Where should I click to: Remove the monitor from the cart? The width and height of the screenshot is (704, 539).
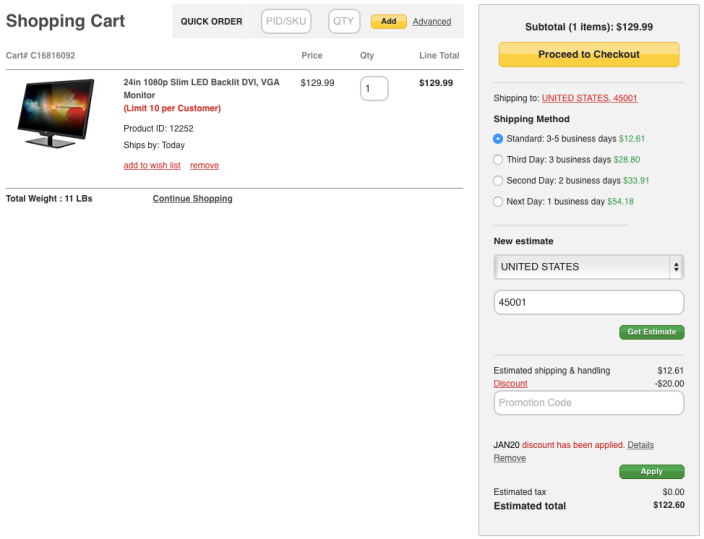[204, 166]
